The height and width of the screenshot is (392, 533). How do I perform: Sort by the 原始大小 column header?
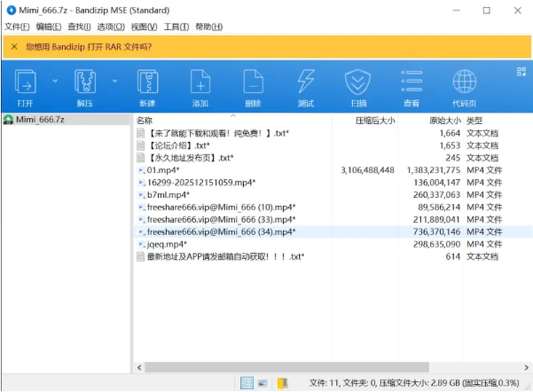coord(445,120)
